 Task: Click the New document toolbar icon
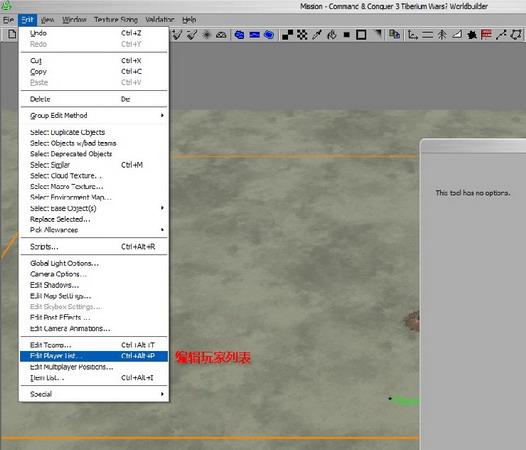point(12,34)
